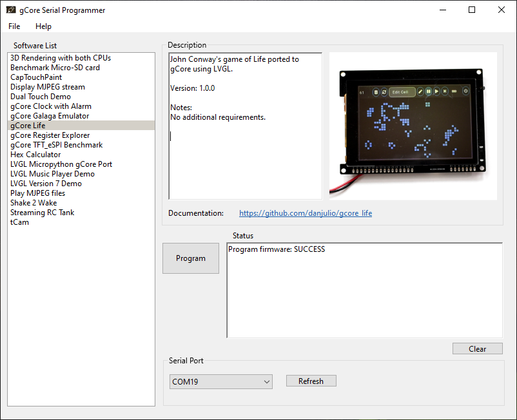Select gCore Clock with Alarm
This screenshot has width=517, height=420.
[x=81, y=106]
